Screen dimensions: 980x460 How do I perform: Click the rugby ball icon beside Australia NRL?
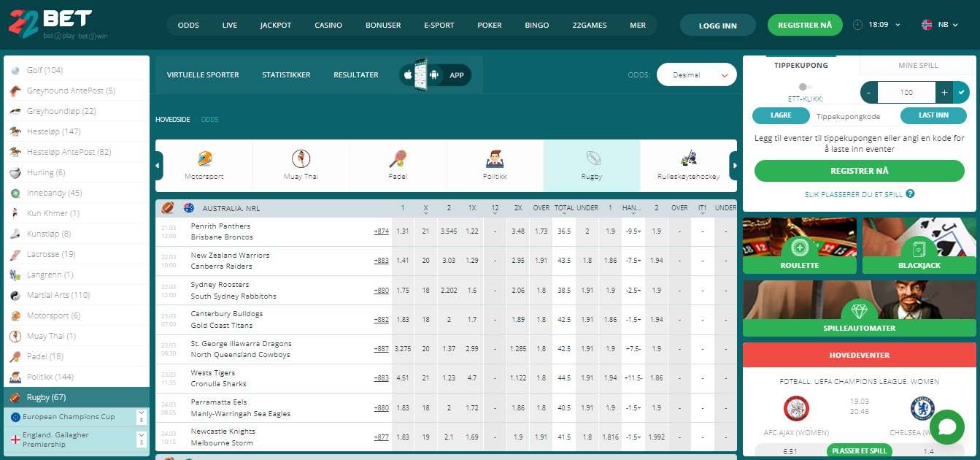168,208
